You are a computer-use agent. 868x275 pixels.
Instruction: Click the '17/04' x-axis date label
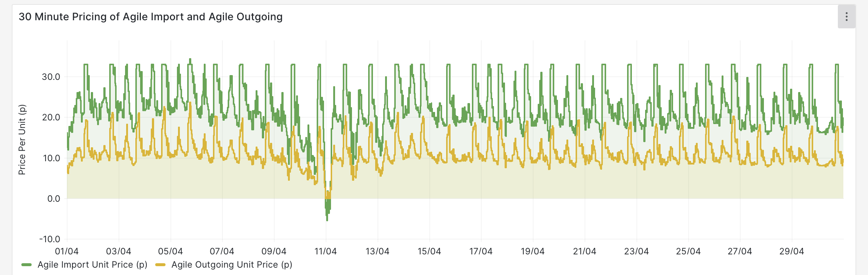click(481, 251)
